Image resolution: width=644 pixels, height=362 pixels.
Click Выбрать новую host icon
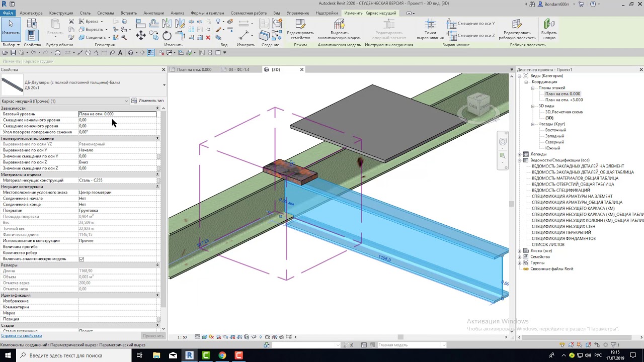tap(549, 30)
